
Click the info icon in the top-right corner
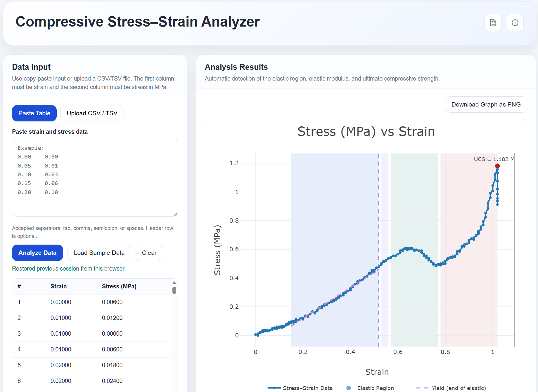[x=515, y=22]
